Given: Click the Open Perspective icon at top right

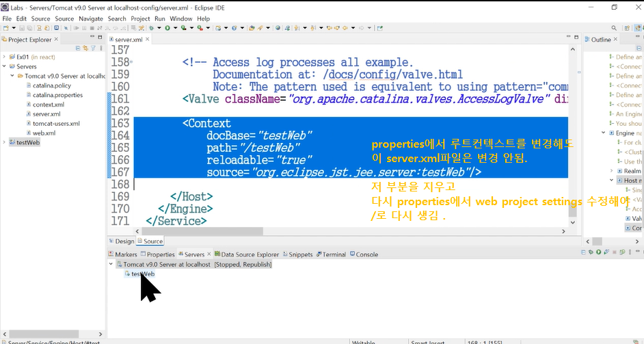Looking at the screenshot, I should click(627, 28).
